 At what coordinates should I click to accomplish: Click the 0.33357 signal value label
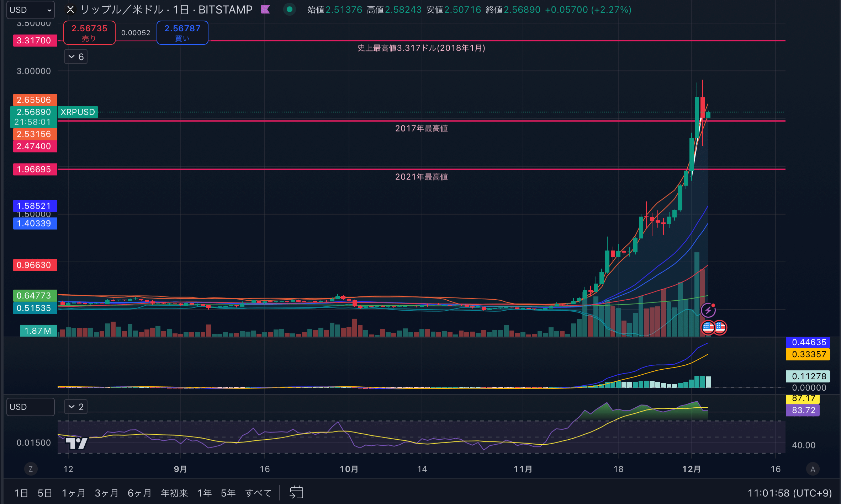(x=809, y=354)
